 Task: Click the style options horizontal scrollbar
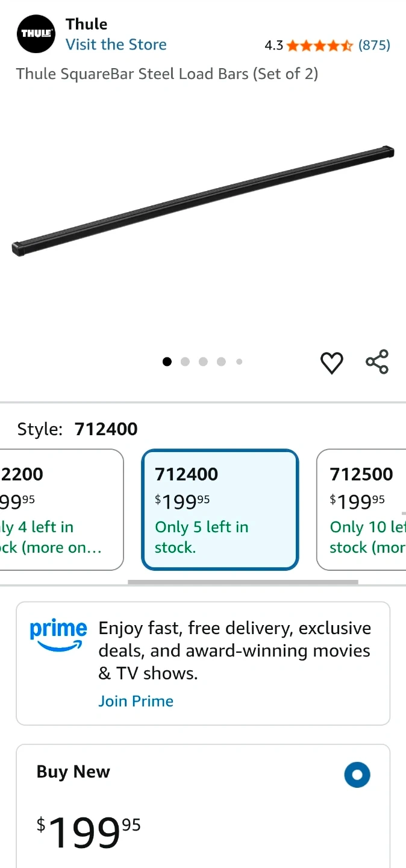pos(243,582)
